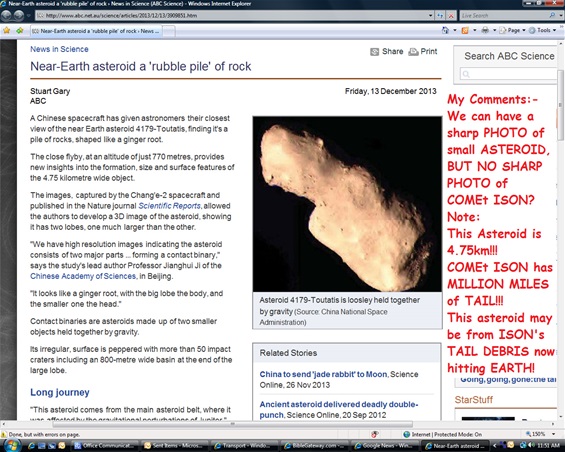This screenshot has height=452, width=565.
Task: Click into the Live Search box
Action: (504, 15)
